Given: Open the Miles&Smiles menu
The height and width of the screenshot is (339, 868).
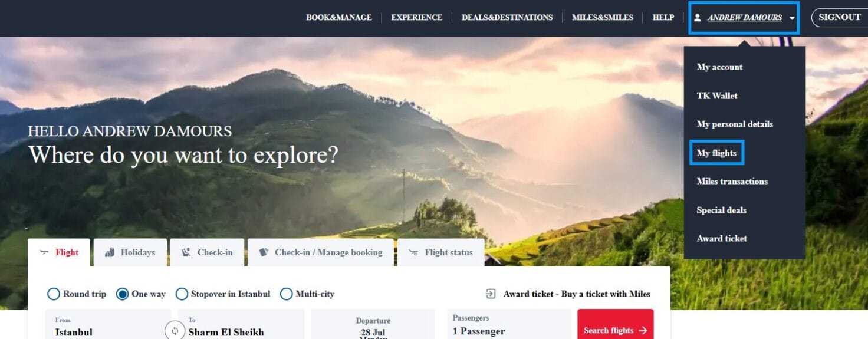Looking at the screenshot, I should (x=603, y=18).
